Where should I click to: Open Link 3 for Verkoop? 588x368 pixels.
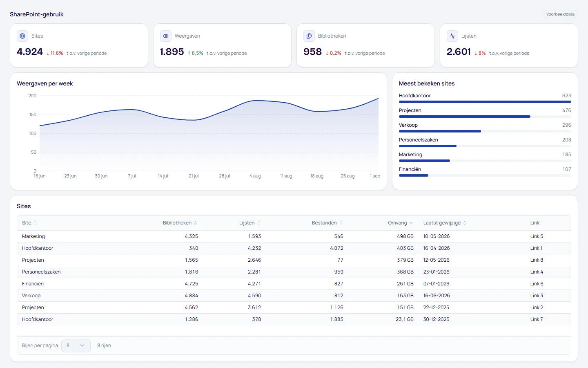537,296
